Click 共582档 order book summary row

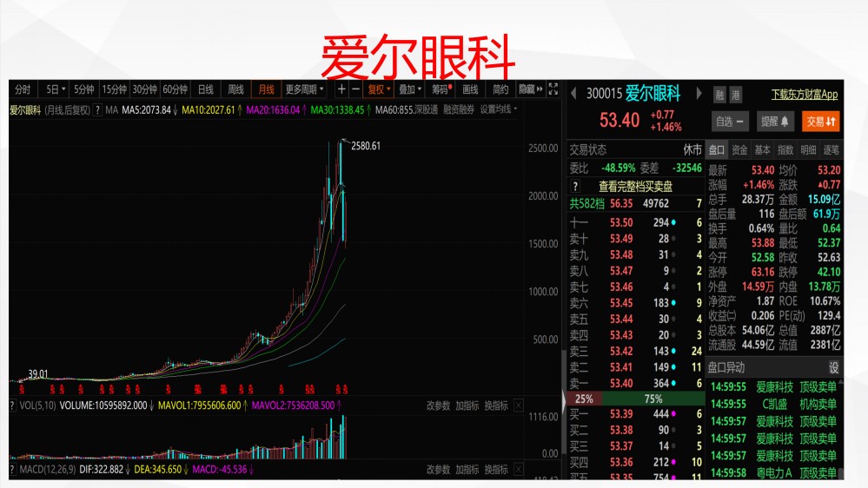(x=636, y=203)
